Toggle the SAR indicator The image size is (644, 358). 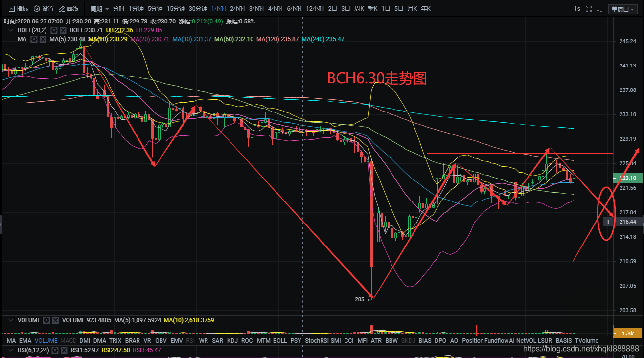pyautogui.click(x=218, y=341)
